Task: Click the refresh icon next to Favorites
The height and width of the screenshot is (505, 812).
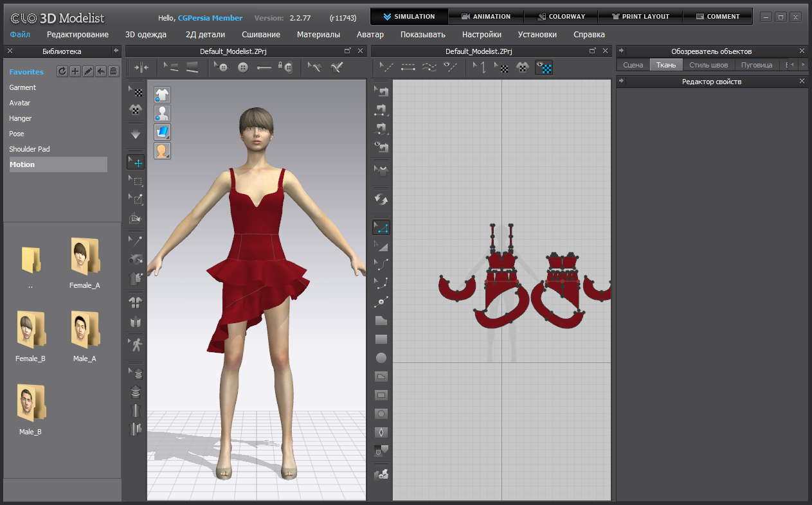Action: (x=62, y=71)
